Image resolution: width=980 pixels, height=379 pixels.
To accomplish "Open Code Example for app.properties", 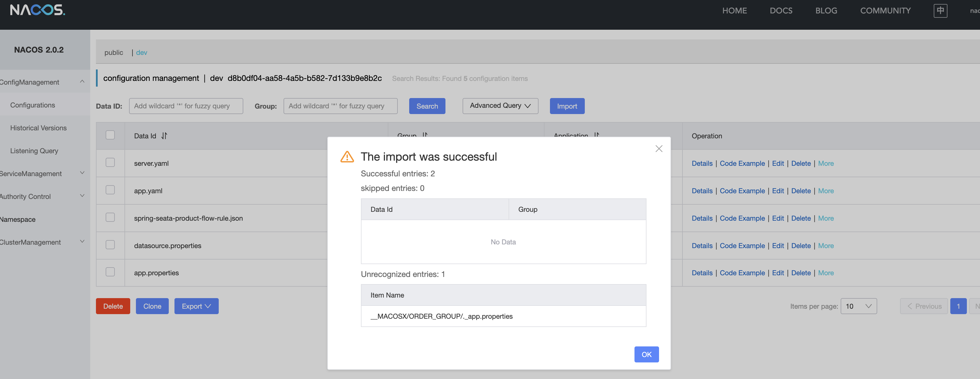I will (x=742, y=273).
